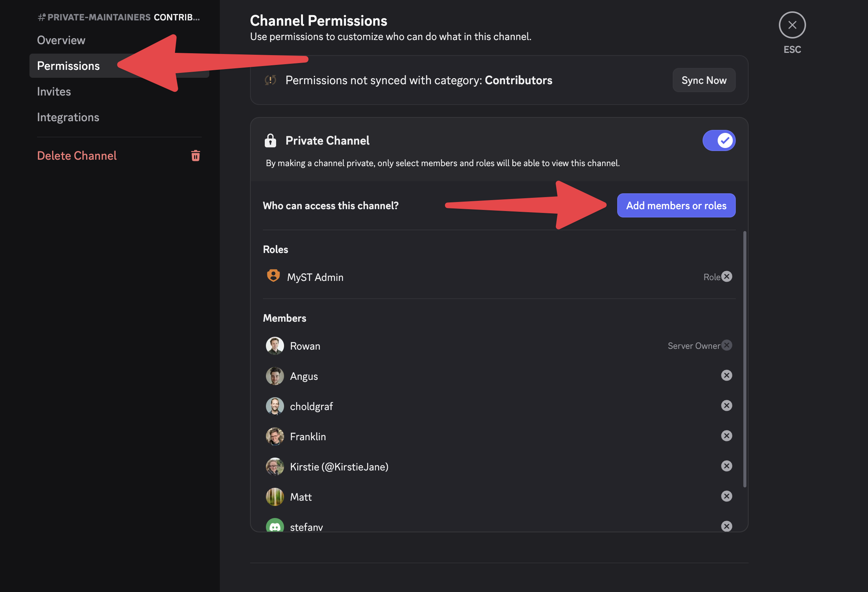
Task: Click Rowan's profile avatar
Action: [x=275, y=346]
